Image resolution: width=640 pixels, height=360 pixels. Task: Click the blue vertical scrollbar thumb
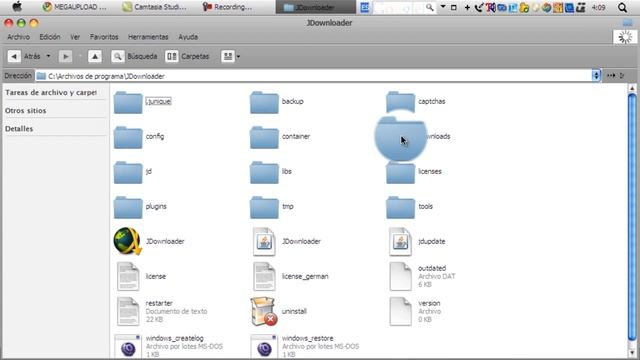tap(632, 217)
